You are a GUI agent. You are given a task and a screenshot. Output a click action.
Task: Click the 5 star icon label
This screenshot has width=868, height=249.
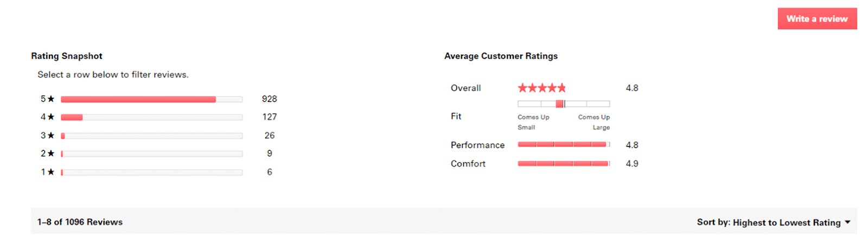point(48,99)
